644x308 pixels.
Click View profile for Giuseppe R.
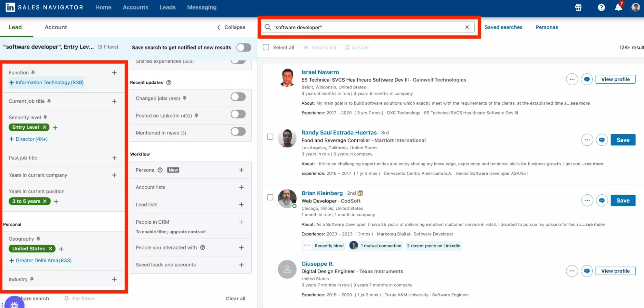click(615, 271)
